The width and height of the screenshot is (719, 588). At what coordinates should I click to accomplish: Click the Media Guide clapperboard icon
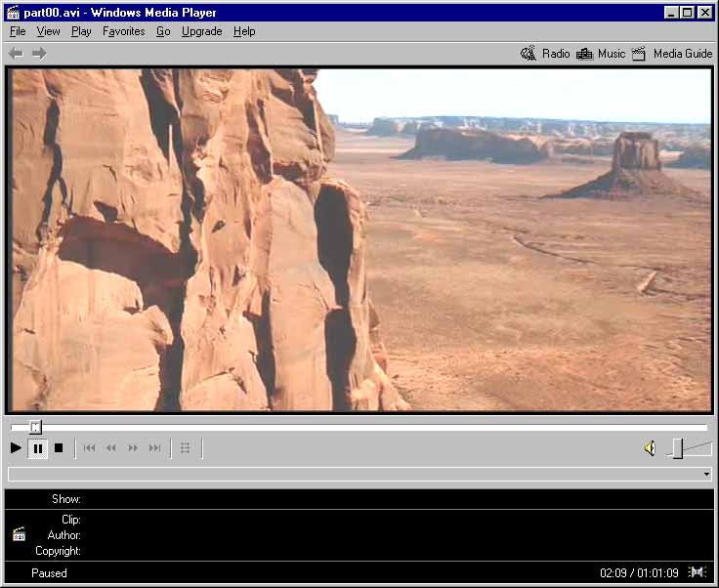[x=639, y=54]
